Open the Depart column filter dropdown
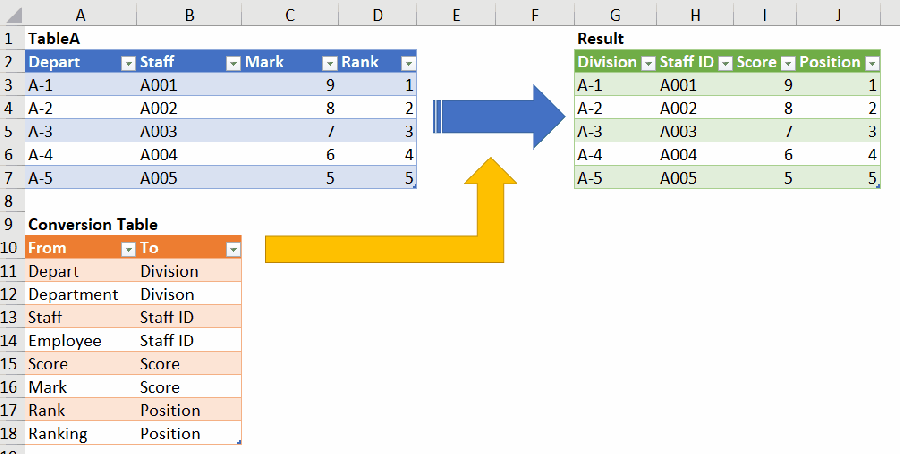Image resolution: width=900 pixels, height=454 pixels. 127,62
